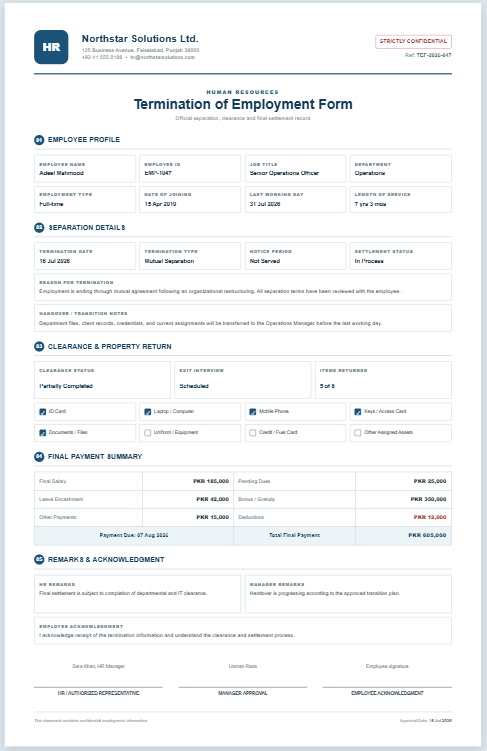The height and width of the screenshot is (751, 487).
Task: Click the 04 Final Payment Summary badge
Action: [39, 456]
